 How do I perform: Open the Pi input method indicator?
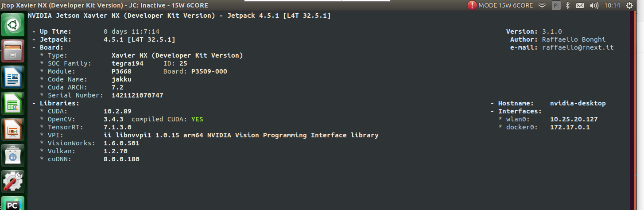coord(555,5)
